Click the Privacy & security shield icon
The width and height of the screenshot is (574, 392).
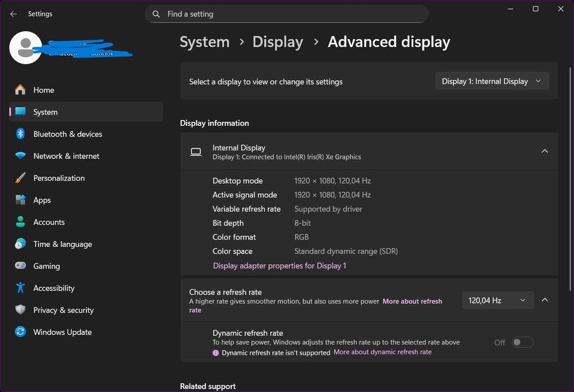click(21, 310)
